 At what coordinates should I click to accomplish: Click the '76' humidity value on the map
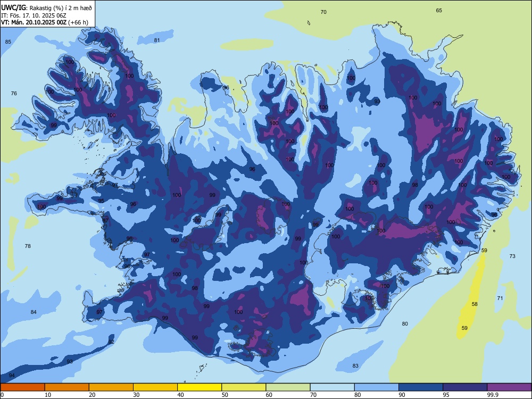tap(14, 93)
